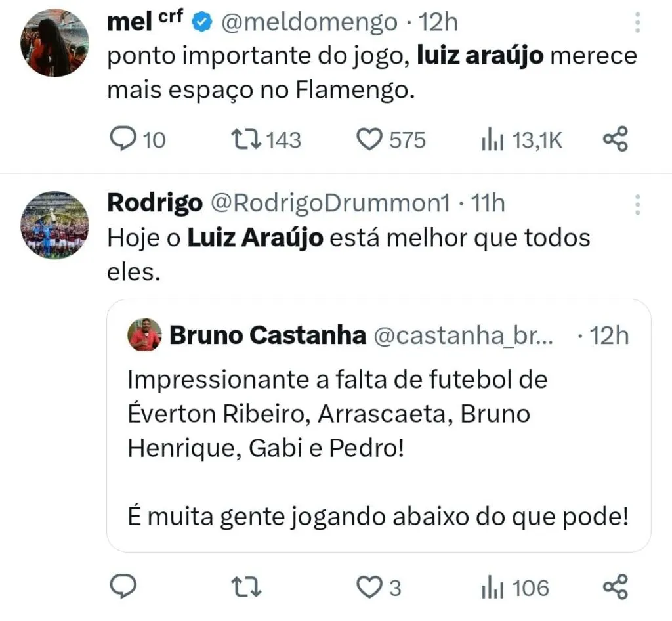Screen dimensions: 672x621
Task: Open more options menu on Rodrigo's tweet
Action: [x=637, y=204]
